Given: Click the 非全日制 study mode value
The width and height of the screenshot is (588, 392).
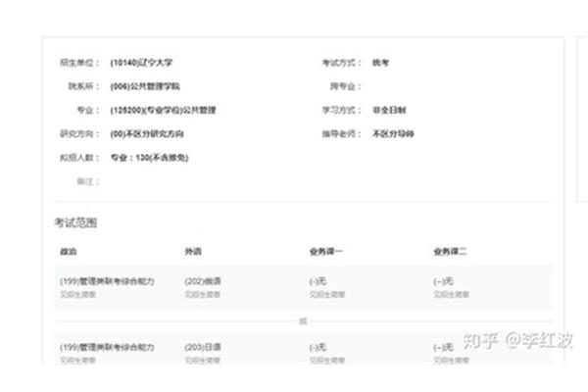Looking at the screenshot, I should pos(389,110).
